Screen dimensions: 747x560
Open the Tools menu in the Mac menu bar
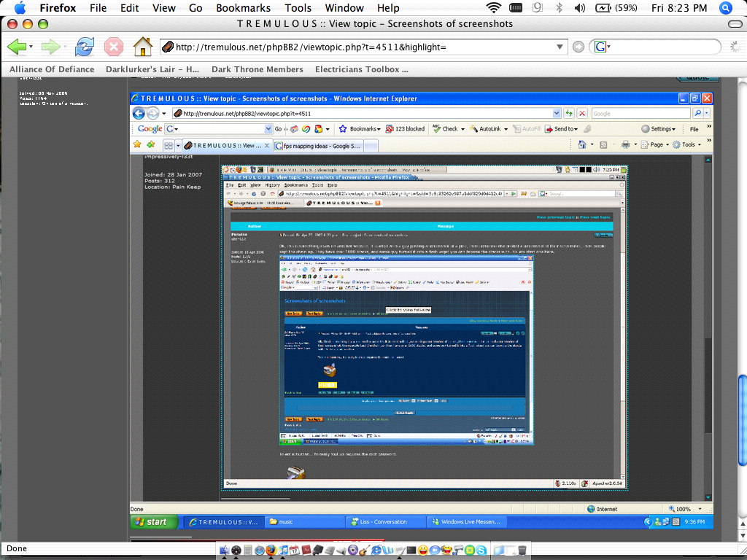(x=298, y=7)
